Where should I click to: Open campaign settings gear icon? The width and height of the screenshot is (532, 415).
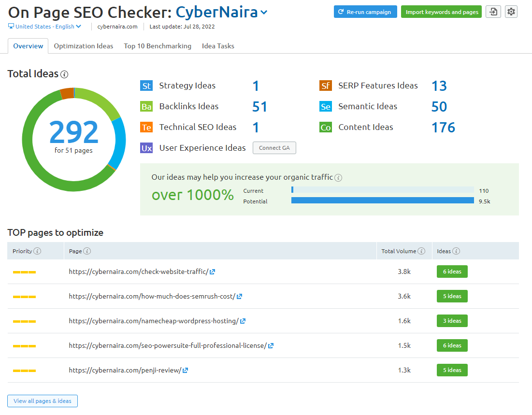coord(511,12)
